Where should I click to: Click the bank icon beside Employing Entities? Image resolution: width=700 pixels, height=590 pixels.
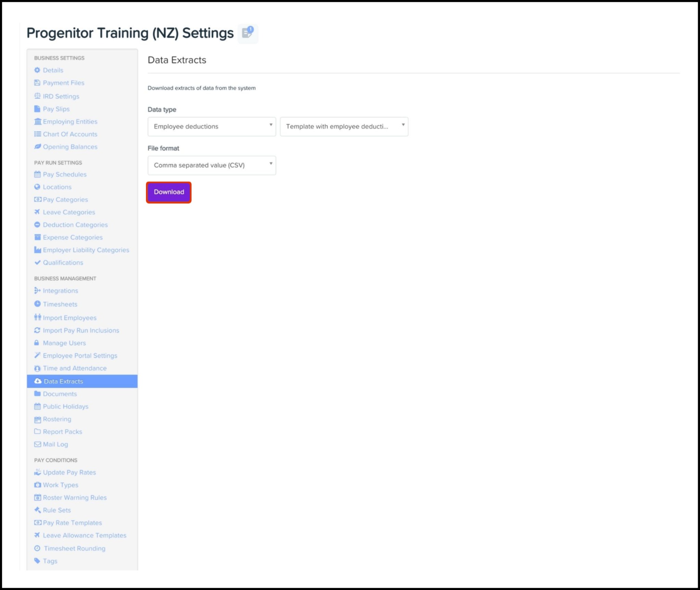click(x=38, y=122)
